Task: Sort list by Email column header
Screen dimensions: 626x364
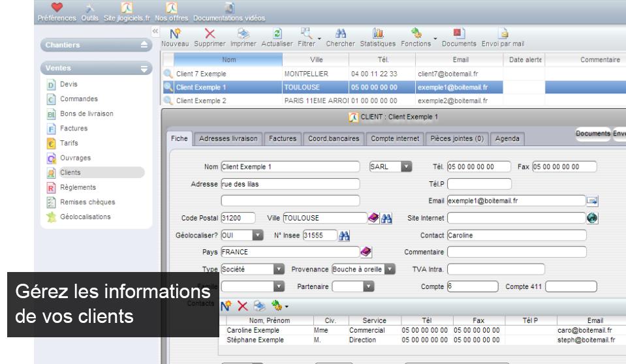Action: [x=460, y=59]
